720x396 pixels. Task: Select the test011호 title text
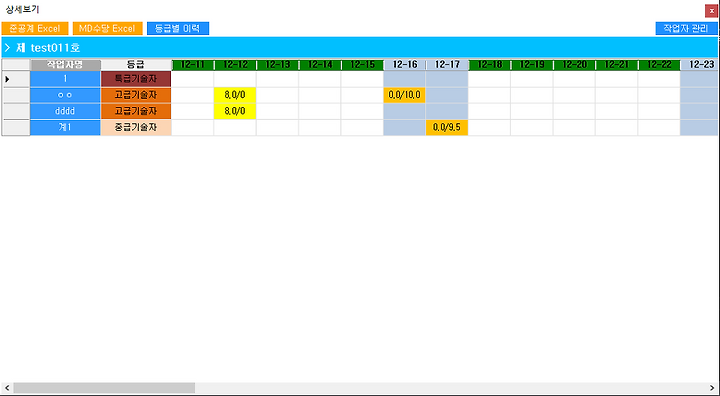coord(55,48)
